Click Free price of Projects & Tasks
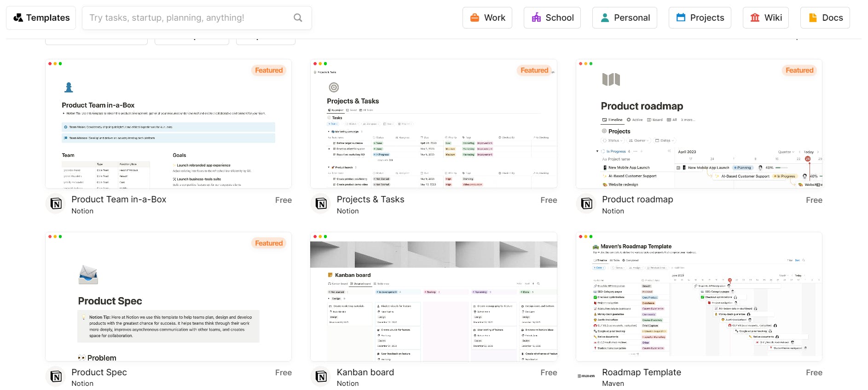 (x=549, y=200)
